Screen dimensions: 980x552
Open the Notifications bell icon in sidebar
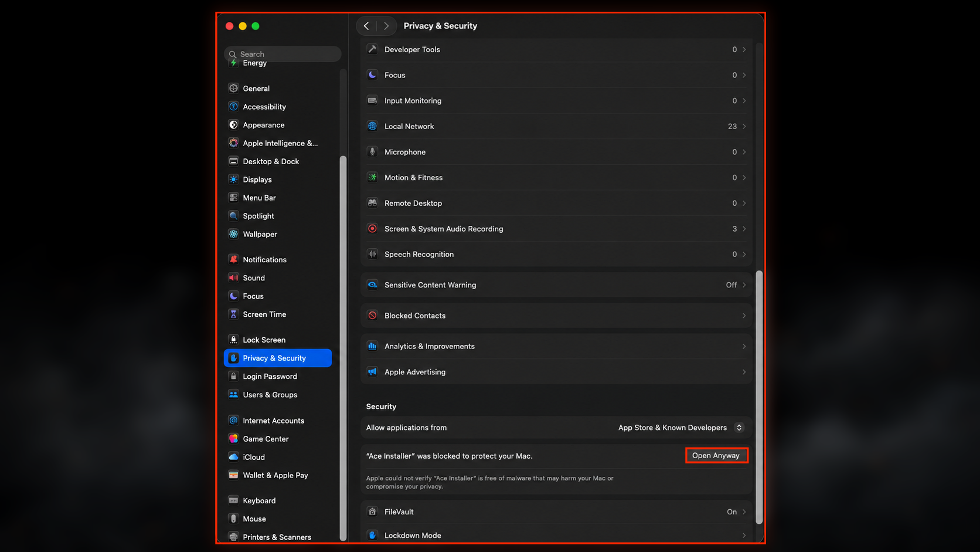pos(233,259)
